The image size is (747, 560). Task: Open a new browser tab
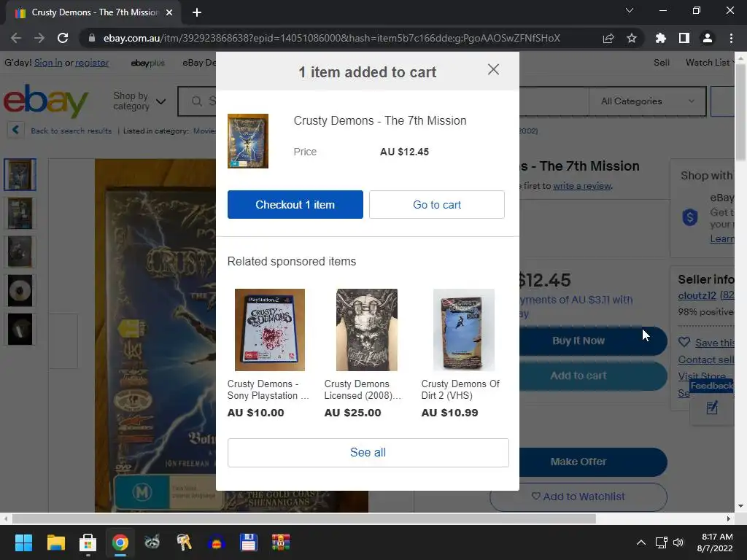pyautogui.click(x=197, y=12)
